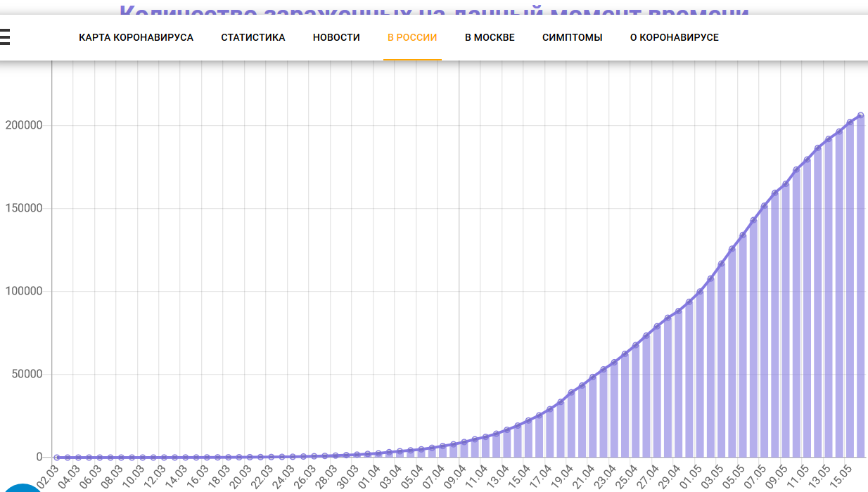Click the 29.04 date label

[668, 476]
